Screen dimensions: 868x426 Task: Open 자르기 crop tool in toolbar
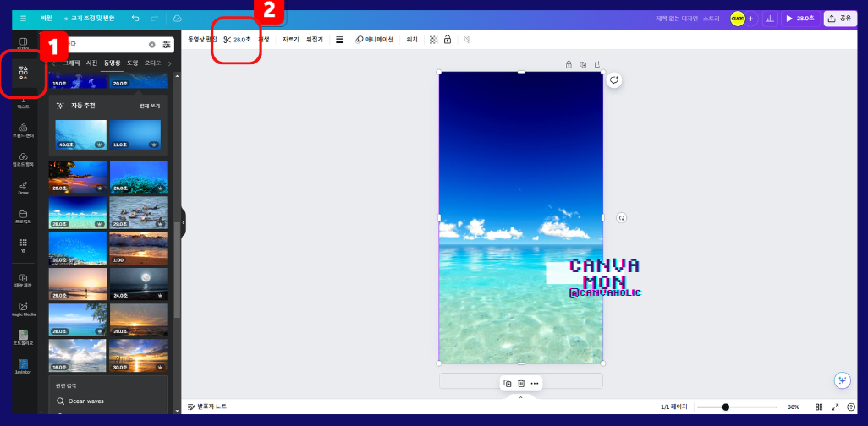[290, 40]
